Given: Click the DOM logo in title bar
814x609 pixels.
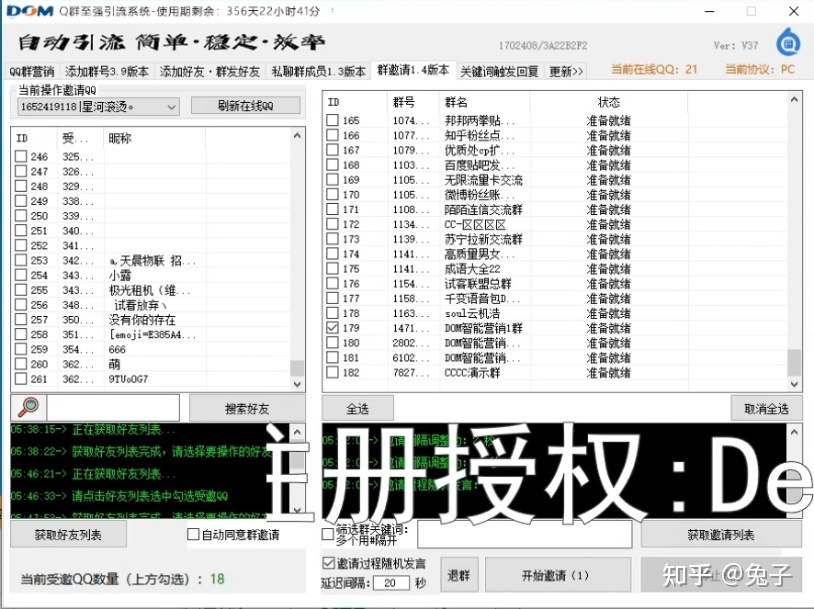Looking at the screenshot, I should click(30, 11).
